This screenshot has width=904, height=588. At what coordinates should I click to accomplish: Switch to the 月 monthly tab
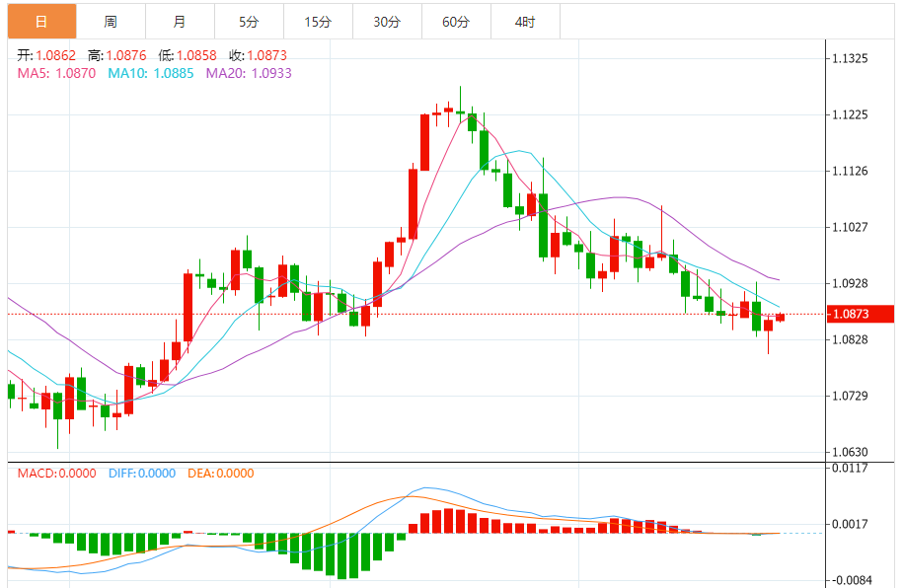(180, 22)
